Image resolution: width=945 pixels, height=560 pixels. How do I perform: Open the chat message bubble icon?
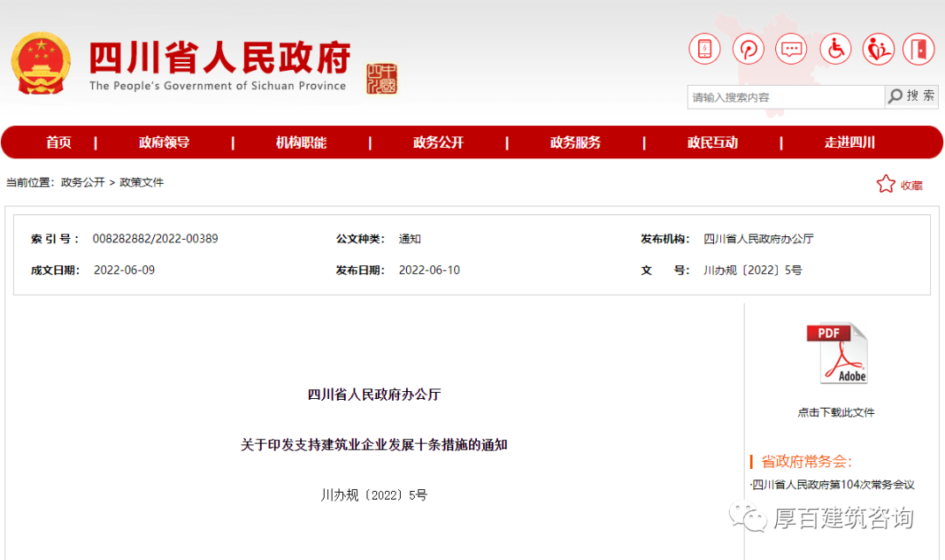coord(792,49)
